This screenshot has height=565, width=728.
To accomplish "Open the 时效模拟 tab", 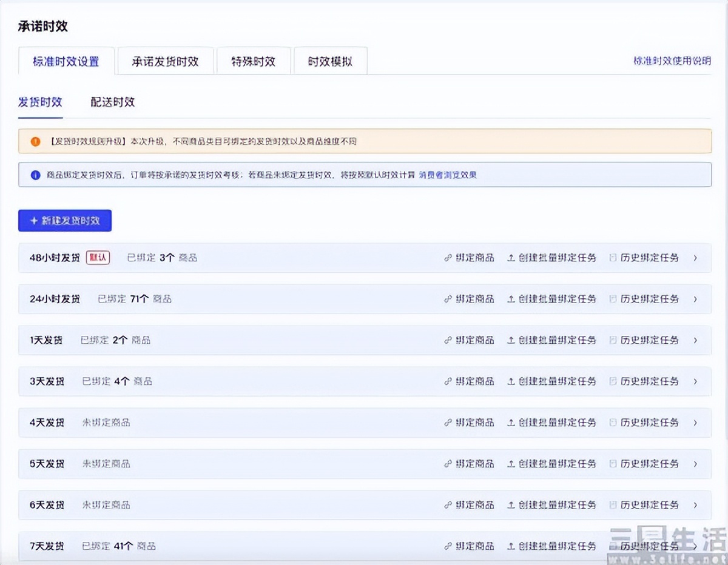I will point(331,60).
